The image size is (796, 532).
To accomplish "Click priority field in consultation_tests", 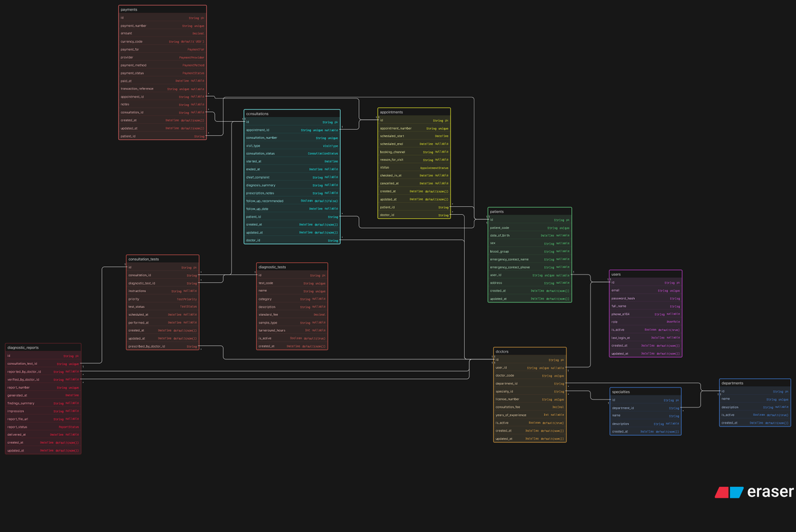I will [163, 299].
